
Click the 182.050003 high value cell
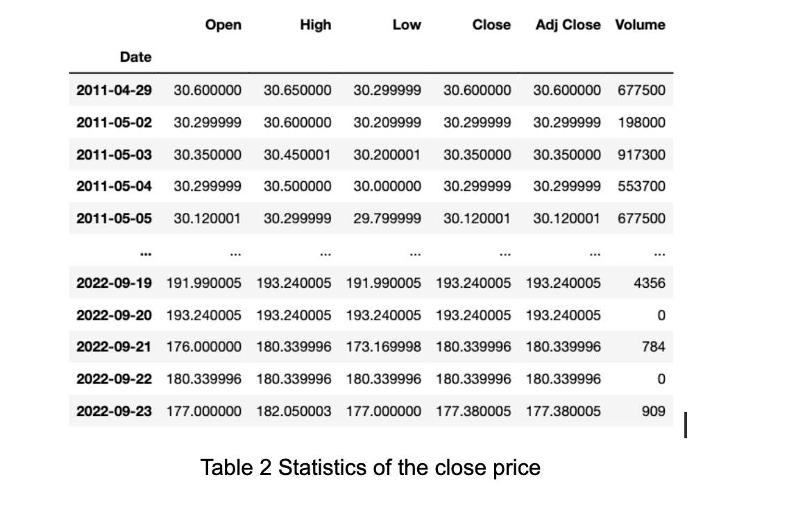[294, 411]
